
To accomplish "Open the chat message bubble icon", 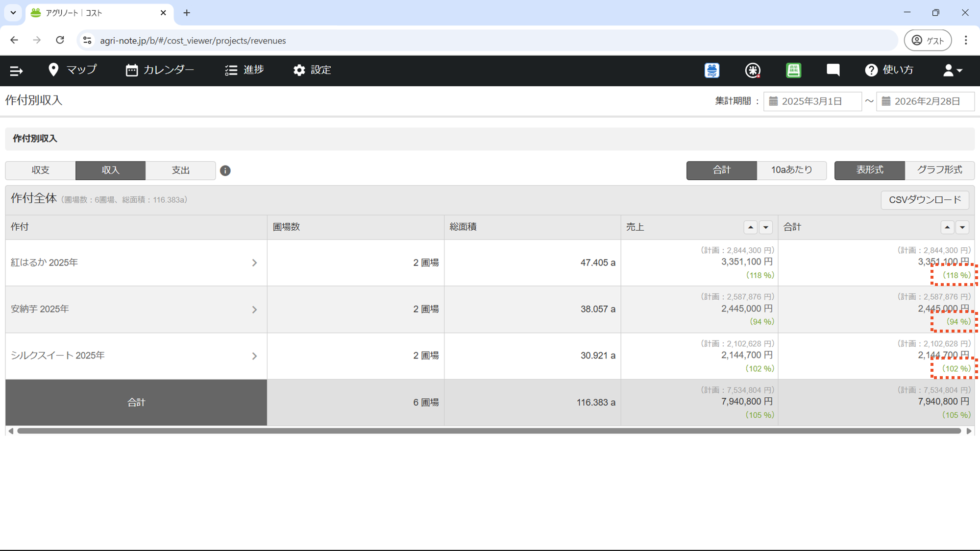I will [x=833, y=70].
